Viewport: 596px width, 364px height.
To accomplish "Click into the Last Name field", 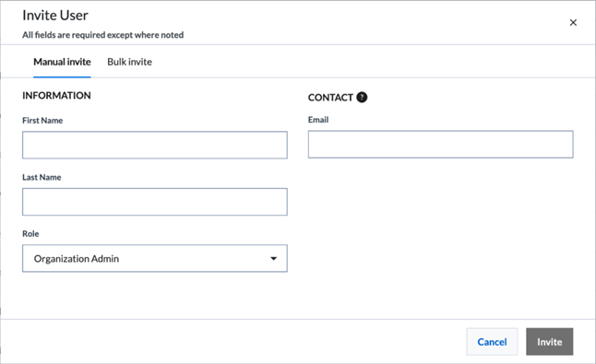I will pyautogui.click(x=155, y=202).
